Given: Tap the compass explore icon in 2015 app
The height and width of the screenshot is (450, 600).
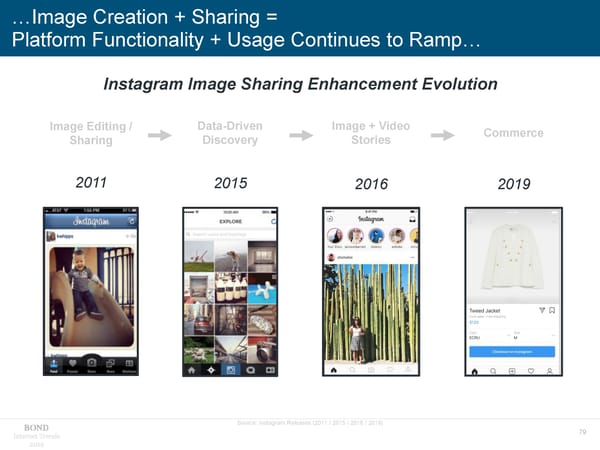Looking at the screenshot, I should pyautogui.click(x=211, y=368).
